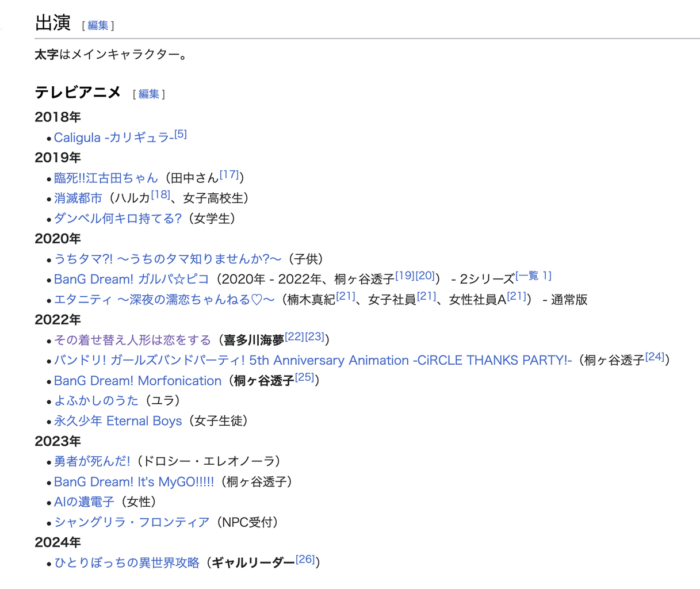Open BanG Dream! Morfonication link
This screenshot has height=589, width=700.
pos(137,381)
